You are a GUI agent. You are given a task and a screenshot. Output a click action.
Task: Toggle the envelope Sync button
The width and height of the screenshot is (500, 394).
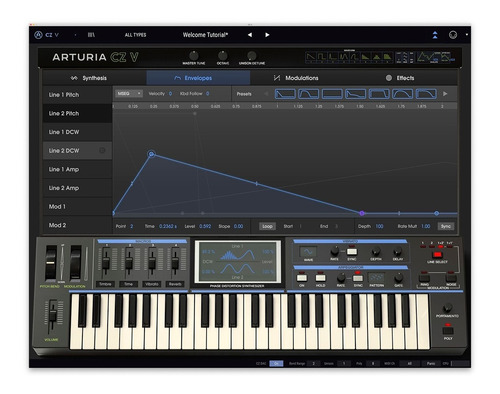pyautogui.click(x=446, y=226)
